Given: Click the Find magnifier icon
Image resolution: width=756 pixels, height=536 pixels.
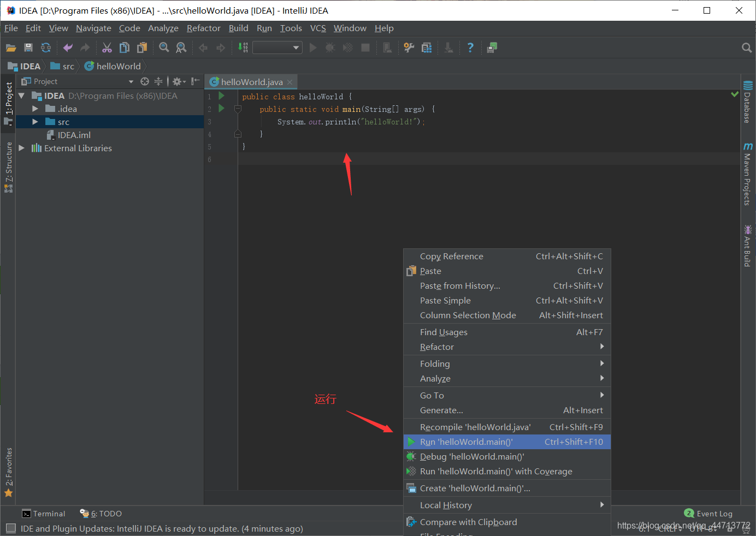Looking at the screenshot, I should pyautogui.click(x=164, y=48).
